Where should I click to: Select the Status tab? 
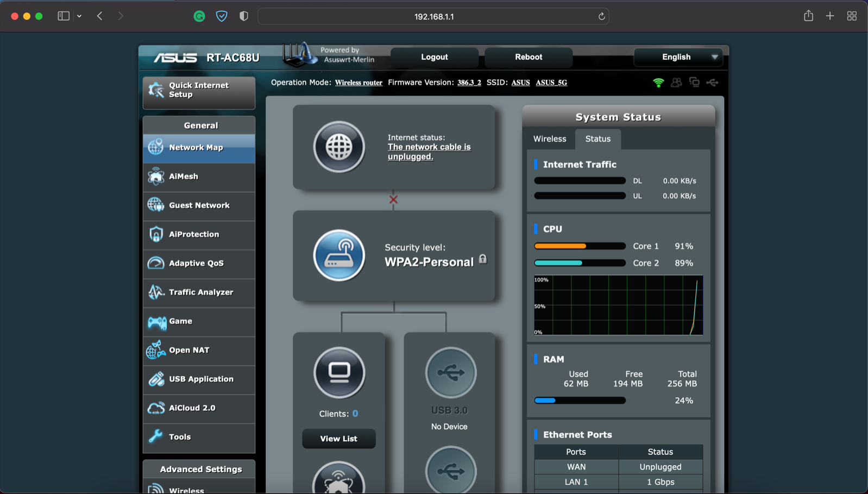point(597,139)
